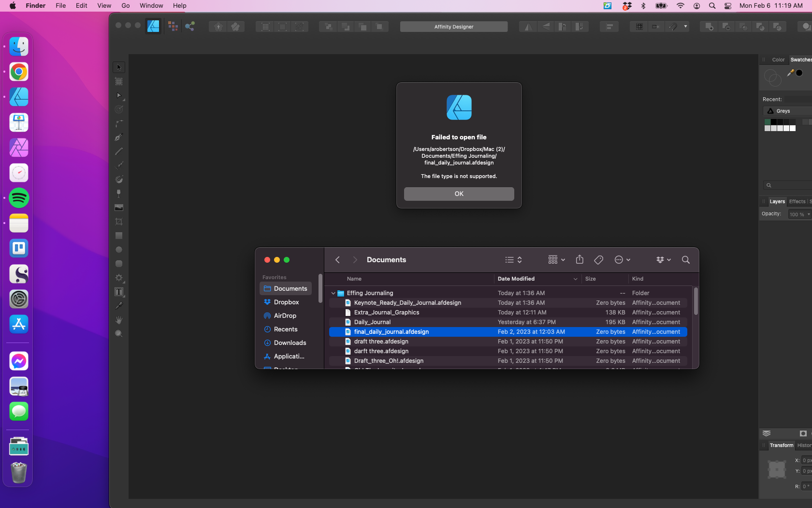Image resolution: width=812 pixels, height=508 pixels.
Task: Open the Transform tab
Action: click(x=782, y=445)
